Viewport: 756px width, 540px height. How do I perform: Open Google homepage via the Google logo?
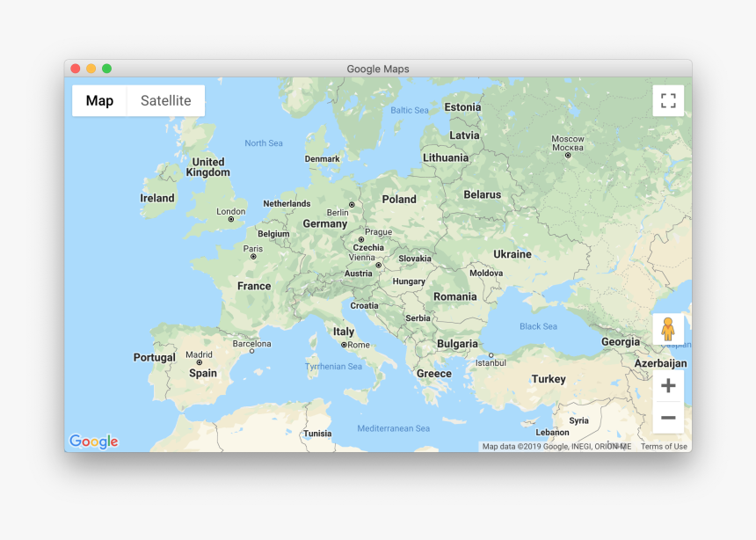94,441
